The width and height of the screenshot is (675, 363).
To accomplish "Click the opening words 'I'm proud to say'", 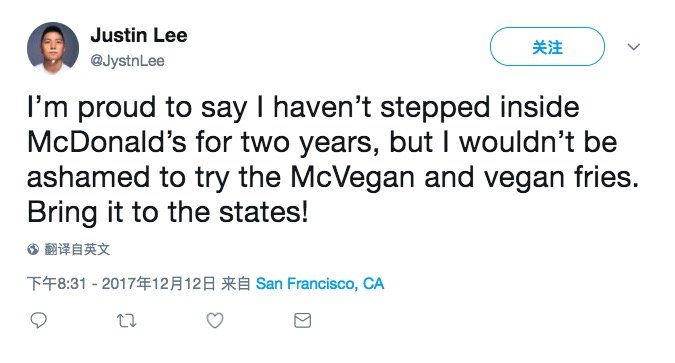I will click(x=137, y=108).
